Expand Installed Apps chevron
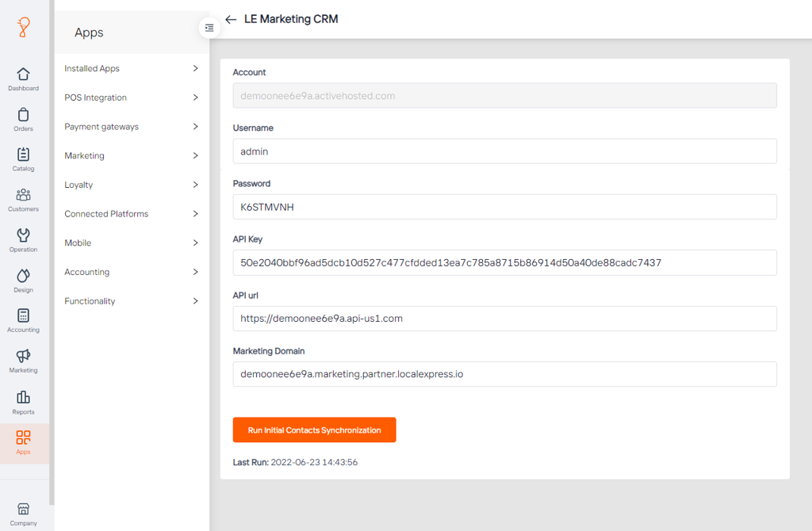 coord(195,68)
